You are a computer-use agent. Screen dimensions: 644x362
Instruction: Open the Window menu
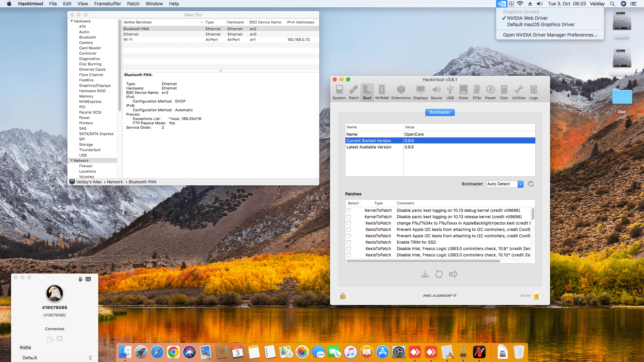point(154,4)
